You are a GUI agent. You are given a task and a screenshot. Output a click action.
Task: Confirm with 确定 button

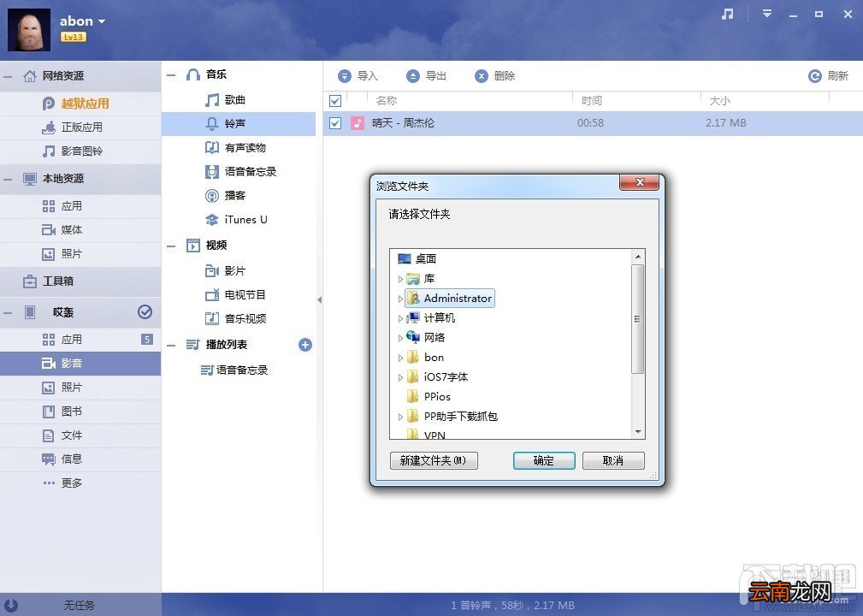click(544, 461)
